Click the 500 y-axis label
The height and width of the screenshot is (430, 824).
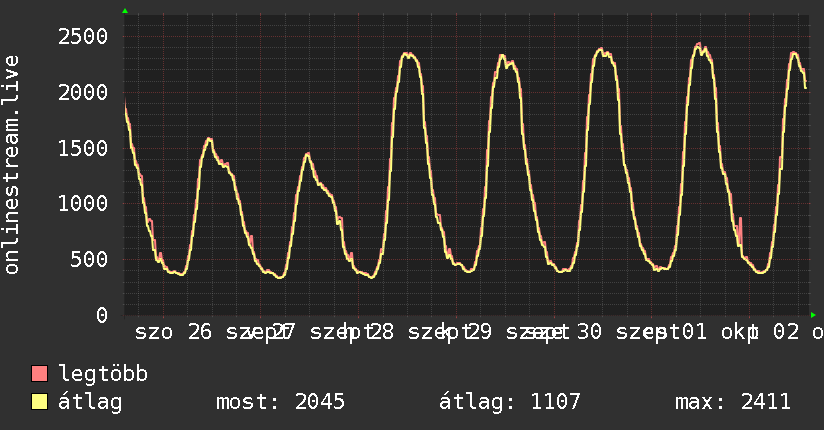89,259
